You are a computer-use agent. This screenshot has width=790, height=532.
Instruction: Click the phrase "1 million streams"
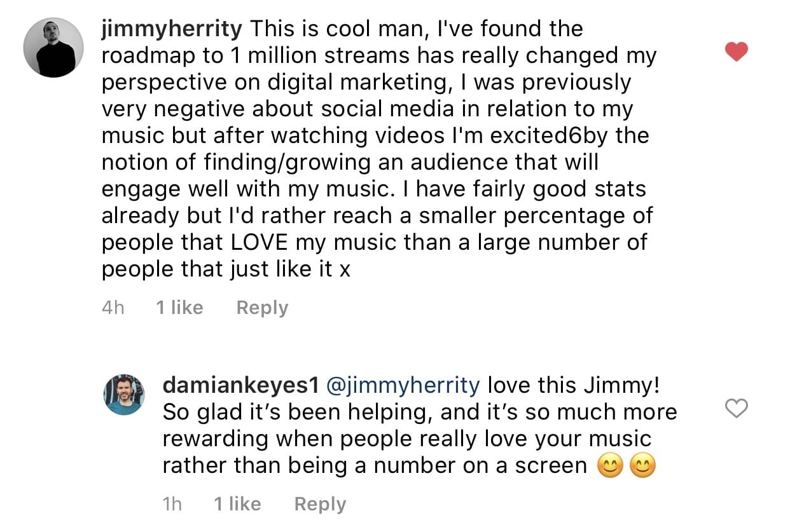(320, 56)
